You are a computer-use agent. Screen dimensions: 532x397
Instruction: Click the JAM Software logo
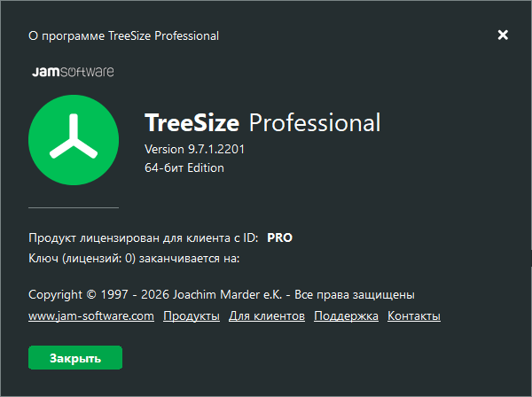(x=71, y=71)
